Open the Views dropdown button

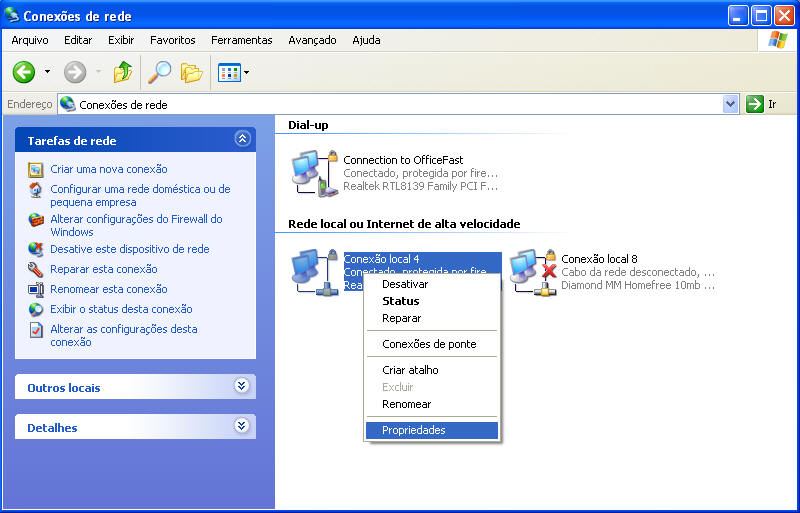click(x=233, y=72)
